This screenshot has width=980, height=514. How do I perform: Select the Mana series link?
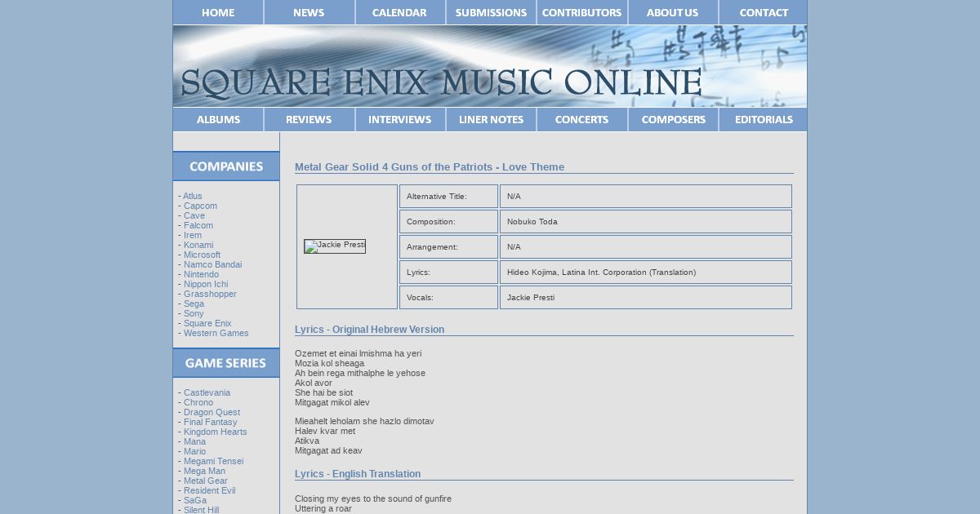pyautogui.click(x=194, y=441)
